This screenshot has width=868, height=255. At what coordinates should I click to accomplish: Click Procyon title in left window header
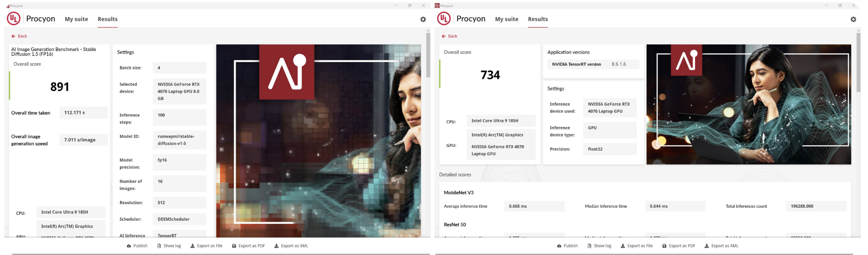[x=41, y=19]
